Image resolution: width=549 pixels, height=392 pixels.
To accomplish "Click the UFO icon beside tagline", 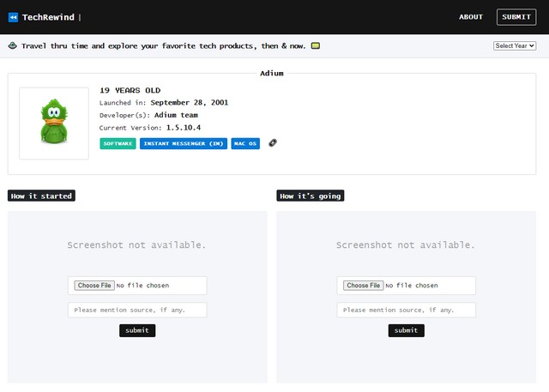I will tap(13, 45).
